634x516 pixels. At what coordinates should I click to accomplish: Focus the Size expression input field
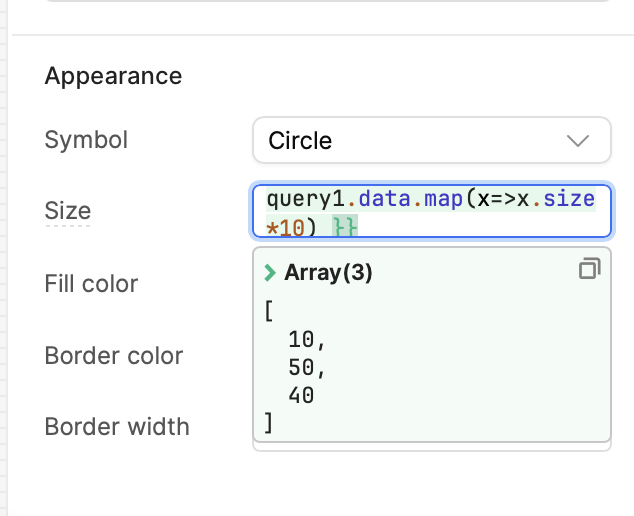tap(431, 211)
